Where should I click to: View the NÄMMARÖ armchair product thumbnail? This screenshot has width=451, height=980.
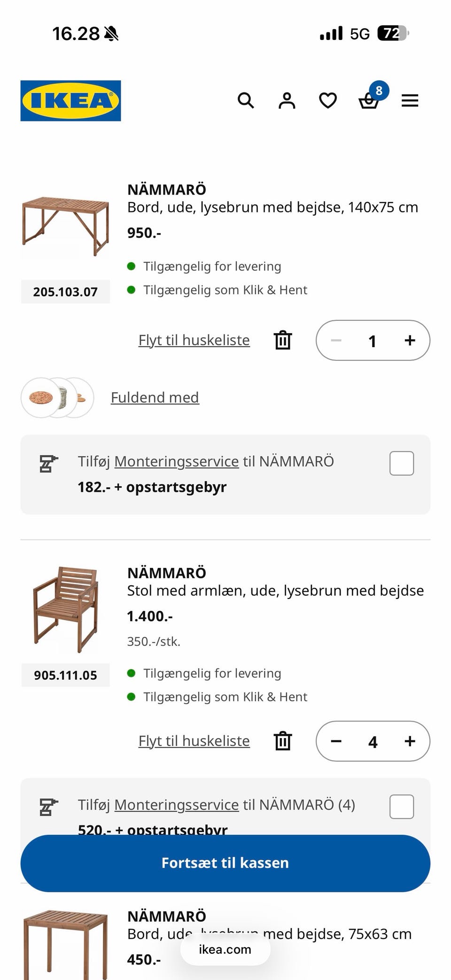coord(65,609)
